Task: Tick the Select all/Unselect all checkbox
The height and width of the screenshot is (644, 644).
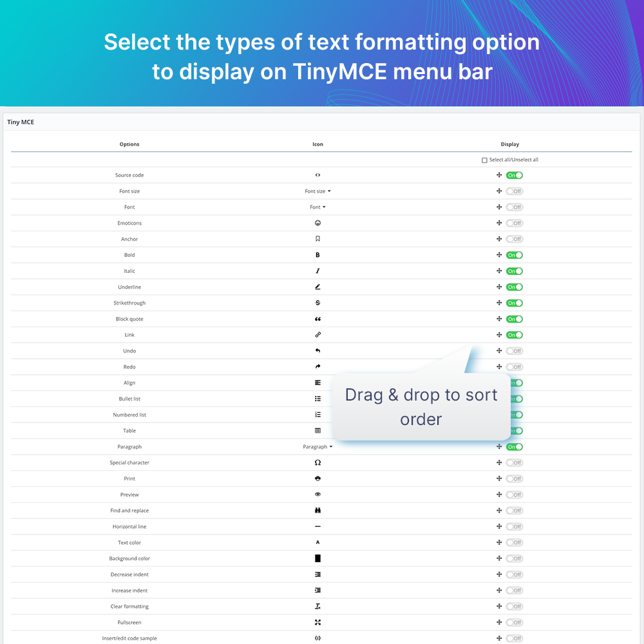Action: 484,160
